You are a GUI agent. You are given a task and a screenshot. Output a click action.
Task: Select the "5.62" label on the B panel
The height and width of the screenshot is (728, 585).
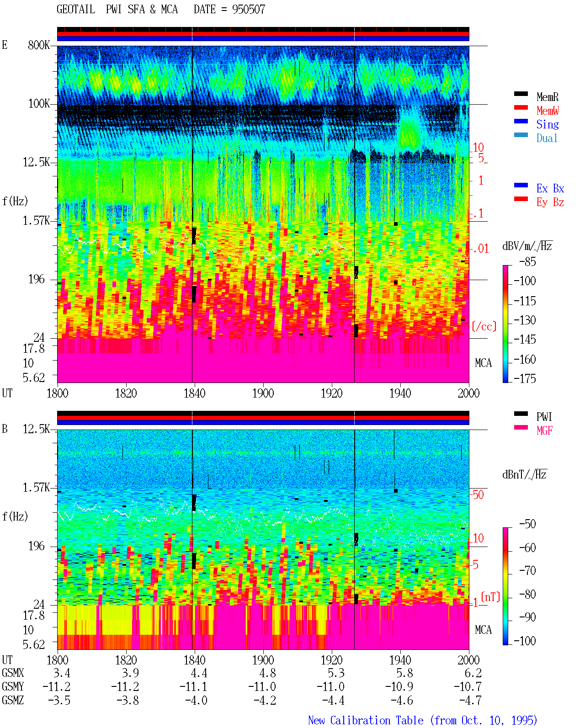(34, 644)
